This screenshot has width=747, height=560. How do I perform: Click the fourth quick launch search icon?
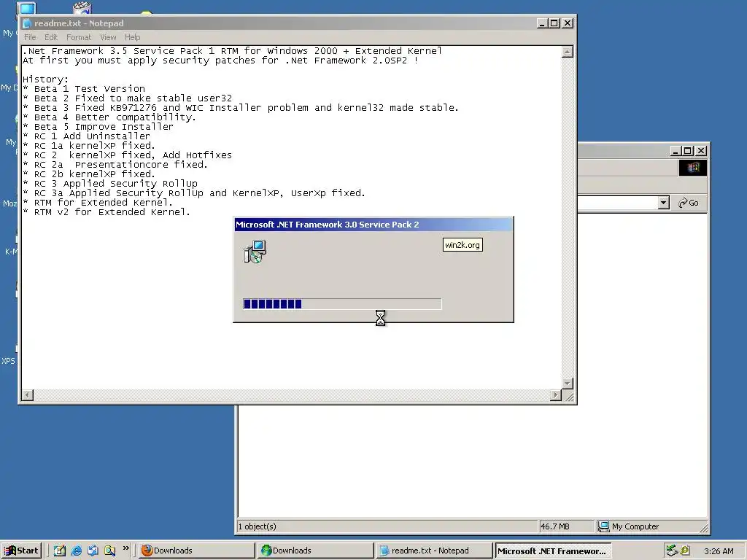click(109, 551)
